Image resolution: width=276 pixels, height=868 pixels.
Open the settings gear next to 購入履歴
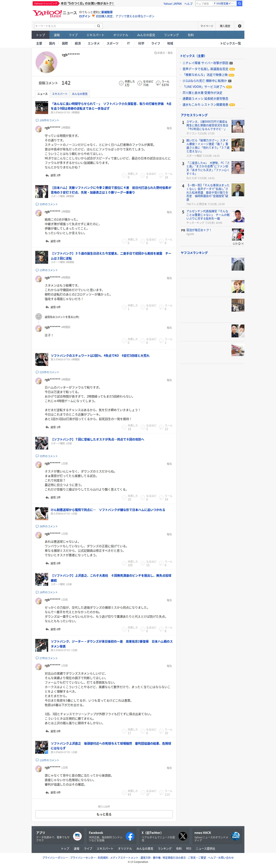pyautogui.click(x=239, y=26)
